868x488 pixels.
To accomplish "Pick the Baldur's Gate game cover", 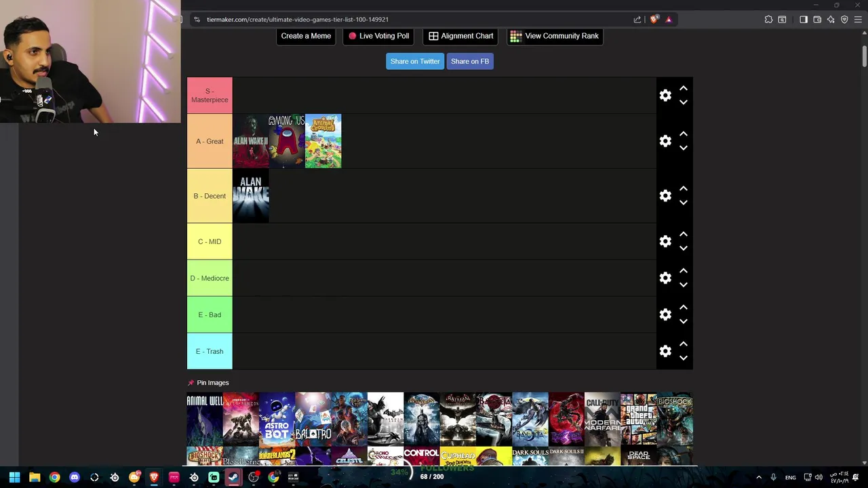I will tap(349, 420).
